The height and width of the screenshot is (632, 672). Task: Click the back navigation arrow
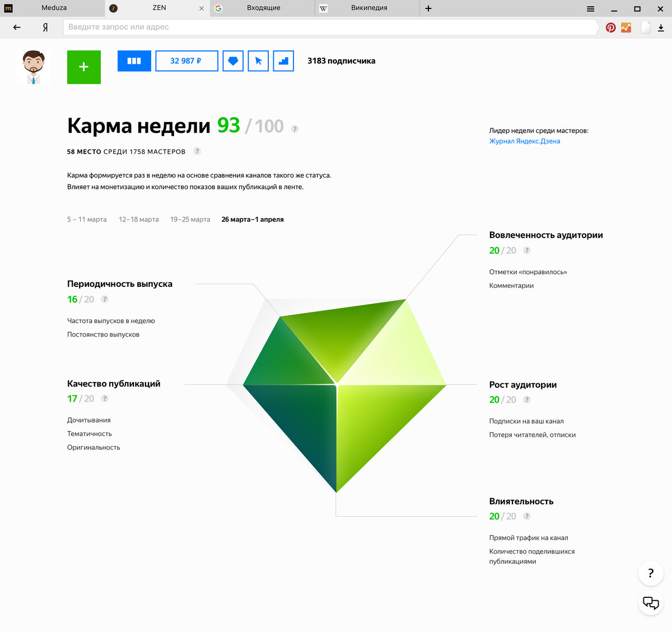pos(16,26)
